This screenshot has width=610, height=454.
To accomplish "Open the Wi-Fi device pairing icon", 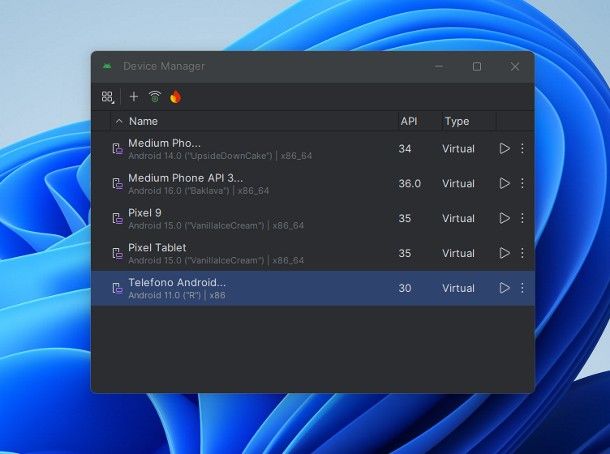I will 155,97.
